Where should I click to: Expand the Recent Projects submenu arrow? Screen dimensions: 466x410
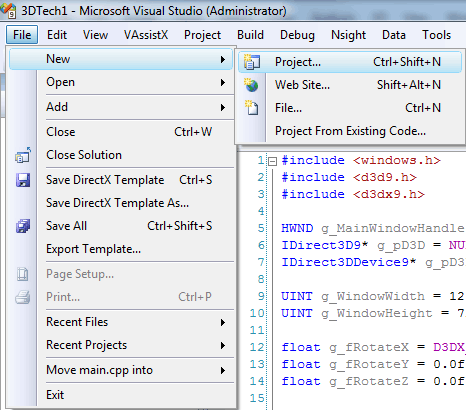223,345
